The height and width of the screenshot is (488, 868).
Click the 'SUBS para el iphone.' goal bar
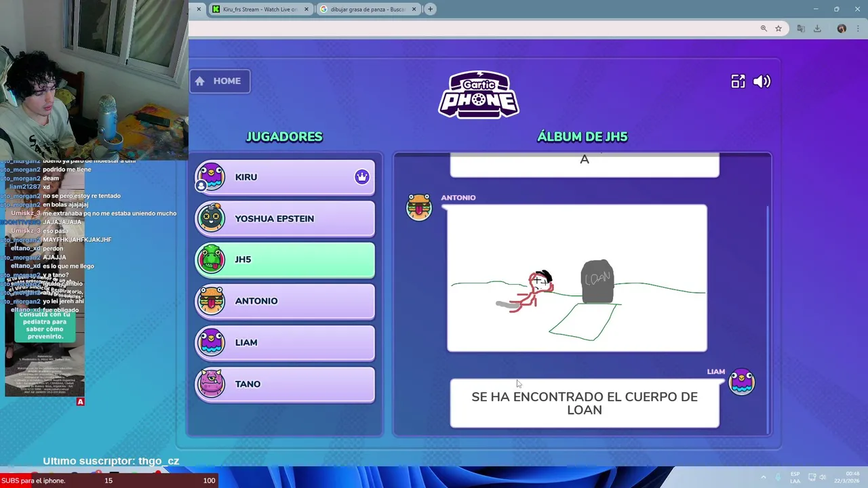(x=108, y=481)
